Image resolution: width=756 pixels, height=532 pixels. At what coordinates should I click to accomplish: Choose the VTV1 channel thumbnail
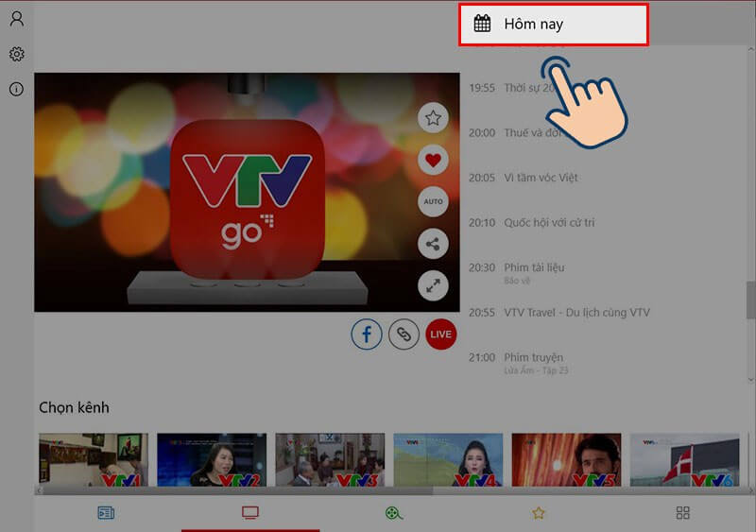click(x=94, y=459)
